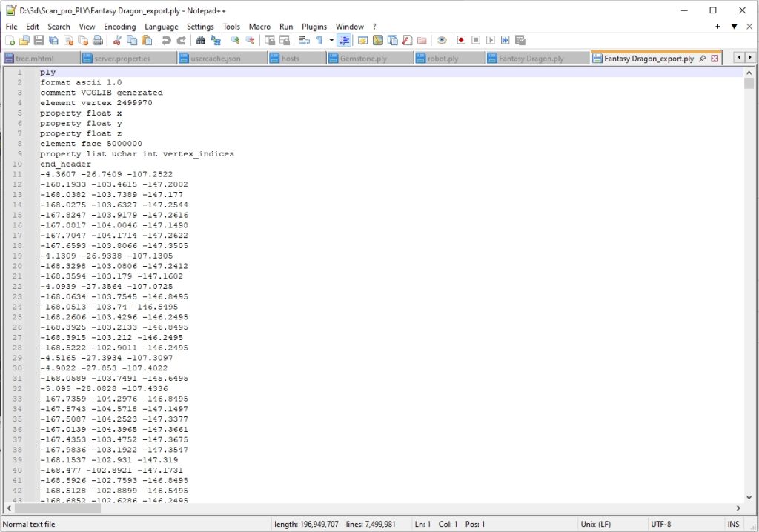The height and width of the screenshot is (532, 759).
Task: Start macro recording with the red dot icon
Action: (x=461, y=40)
